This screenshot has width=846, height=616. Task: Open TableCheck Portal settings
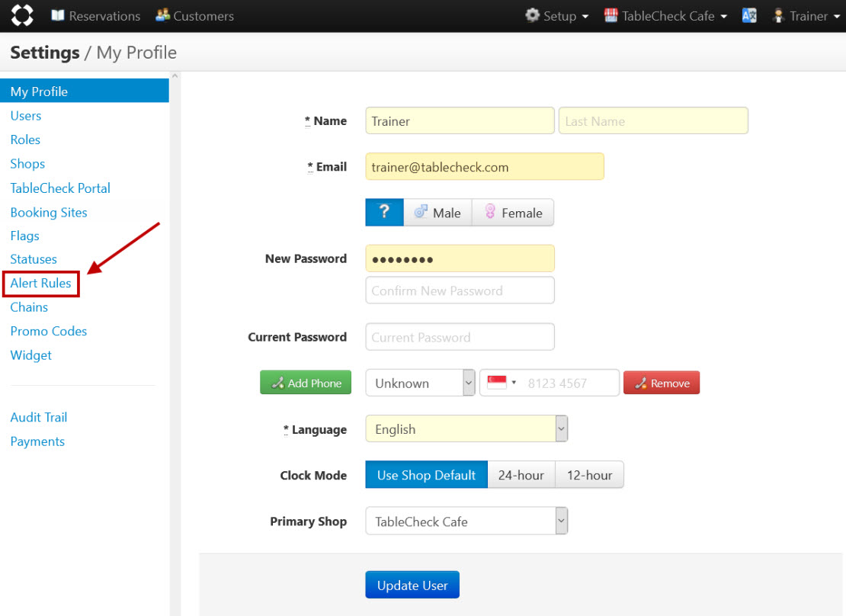pos(60,188)
